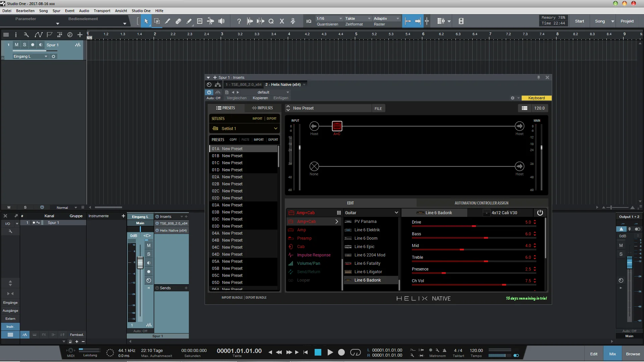
Task: Select the split (knife) tool
Action: pyautogui.click(x=167, y=21)
